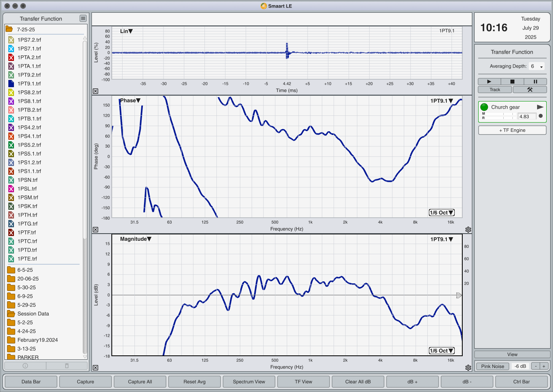Click the solid blue 1PT9.1.trf trace icon
This screenshot has width=553, height=392.
[11, 84]
